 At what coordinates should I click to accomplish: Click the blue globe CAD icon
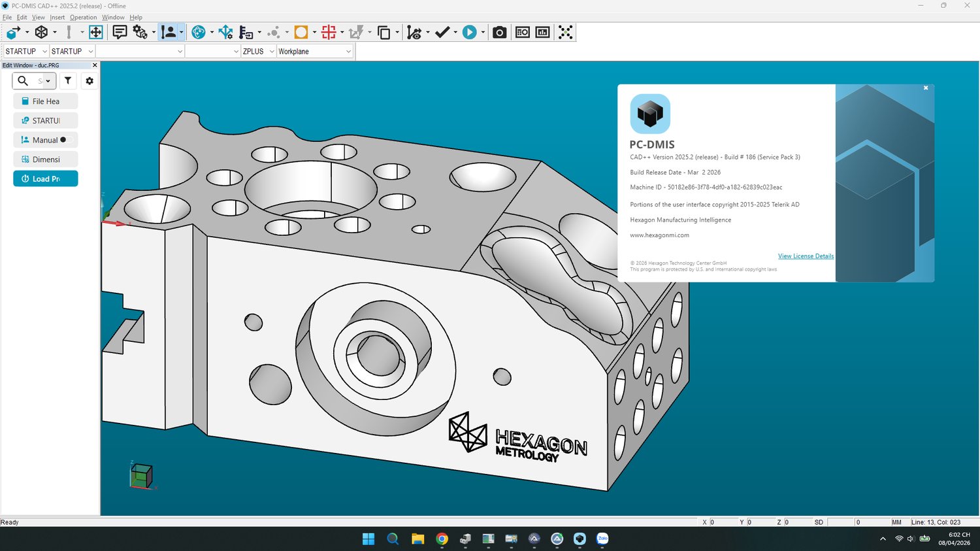(x=199, y=32)
